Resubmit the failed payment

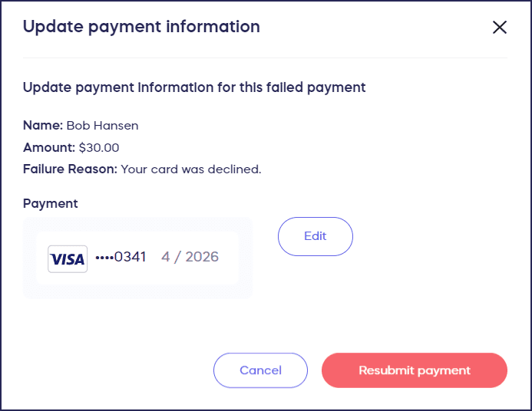click(x=415, y=370)
